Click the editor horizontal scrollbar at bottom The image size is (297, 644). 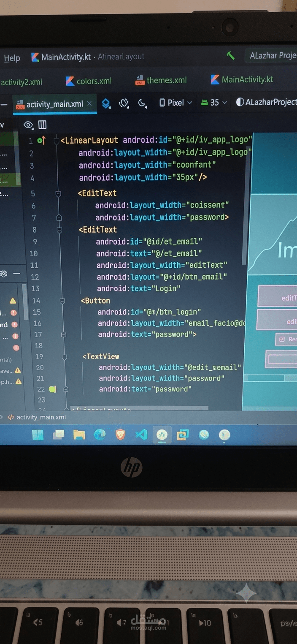[139, 408]
